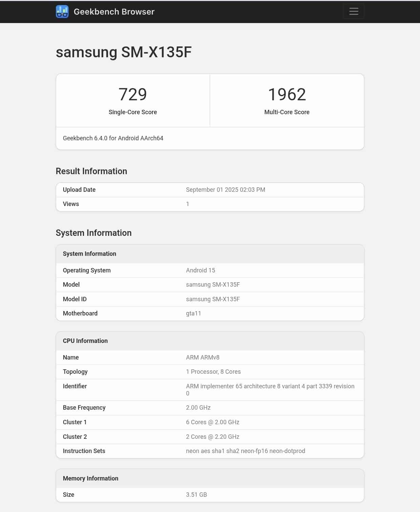Click the Geekbench 6.4.0 for Android link
This screenshot has height=512, width=420.
click(113, 138)
